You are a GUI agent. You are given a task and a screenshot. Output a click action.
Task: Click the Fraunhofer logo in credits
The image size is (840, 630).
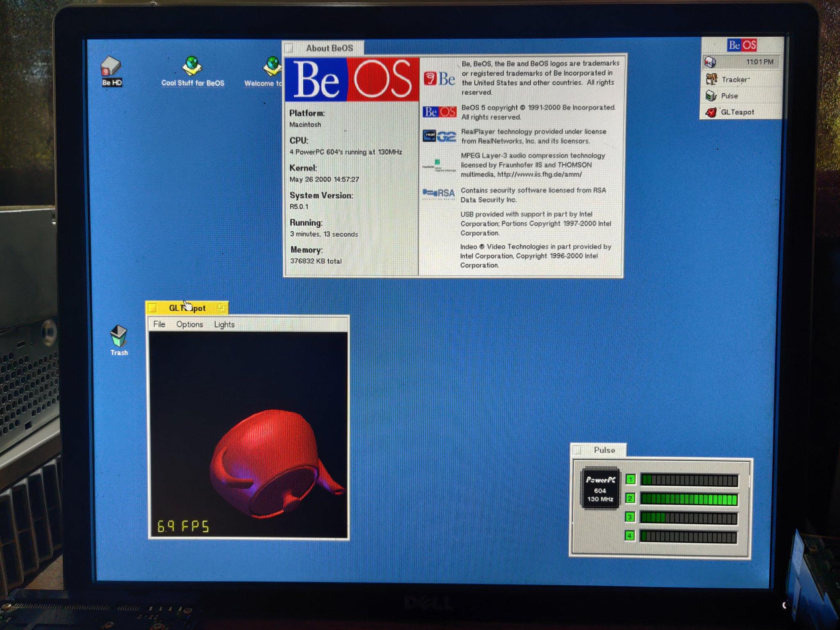(x=439, y=165)
